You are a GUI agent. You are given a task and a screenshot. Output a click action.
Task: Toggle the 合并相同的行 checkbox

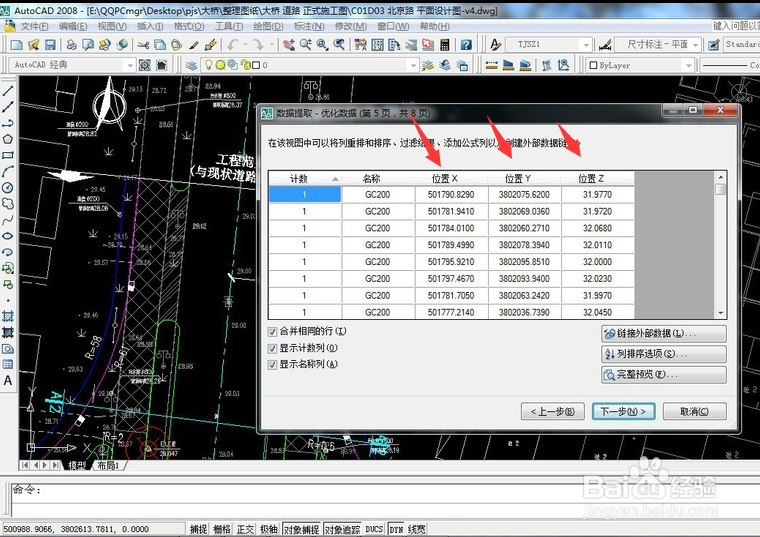click(272, 332)
